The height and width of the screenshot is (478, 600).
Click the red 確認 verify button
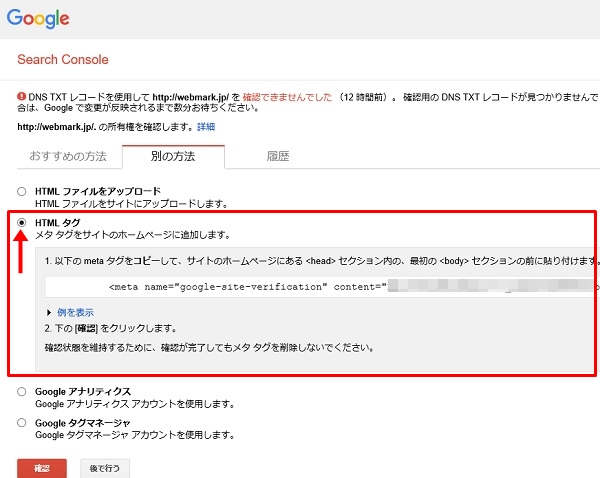(x=42, y=468)
